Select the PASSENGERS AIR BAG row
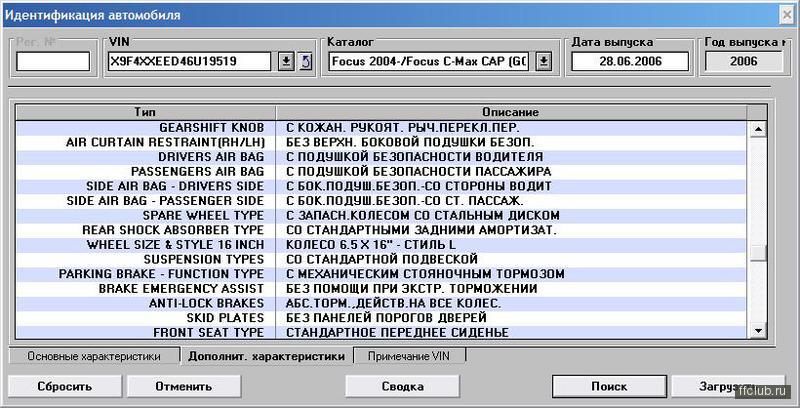This screenshot has width=800, height=408. 381,171
